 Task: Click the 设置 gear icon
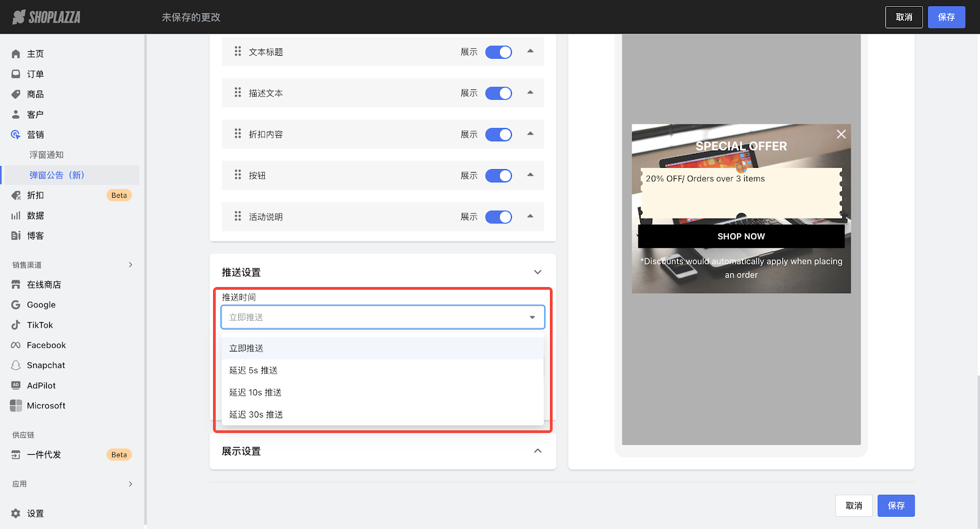click(16, 514)
